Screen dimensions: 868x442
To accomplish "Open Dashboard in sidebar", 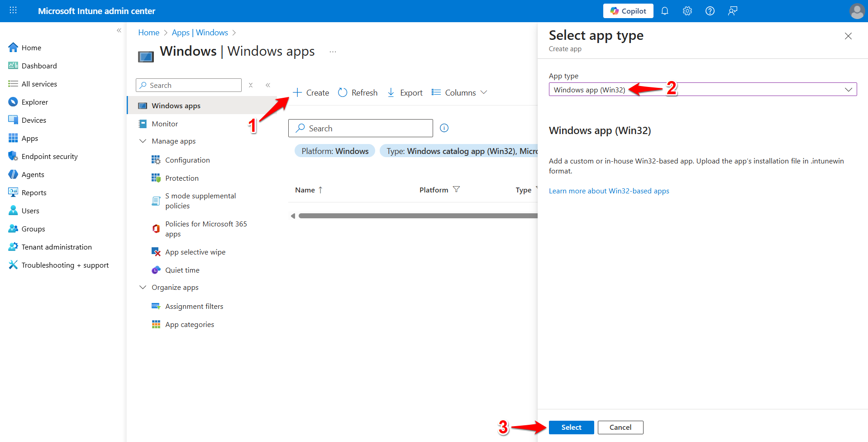I will pos(33,66).
